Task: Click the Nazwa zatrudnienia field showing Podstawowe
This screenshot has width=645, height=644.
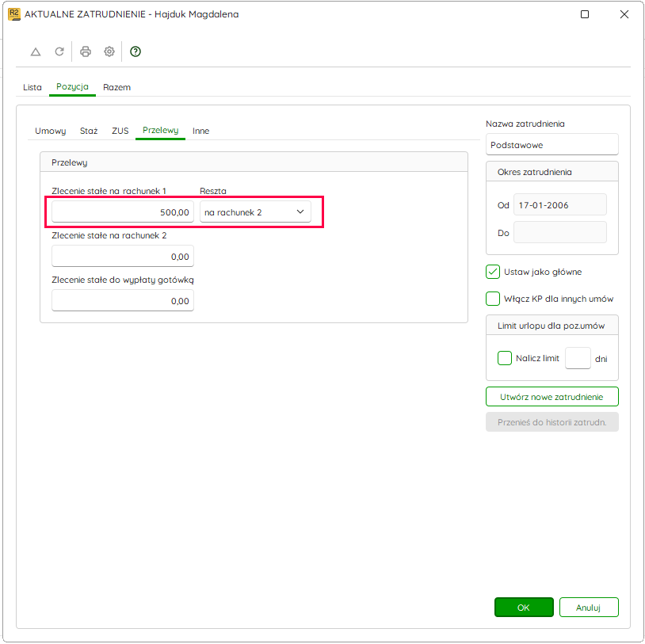Action: pos(552,145)
